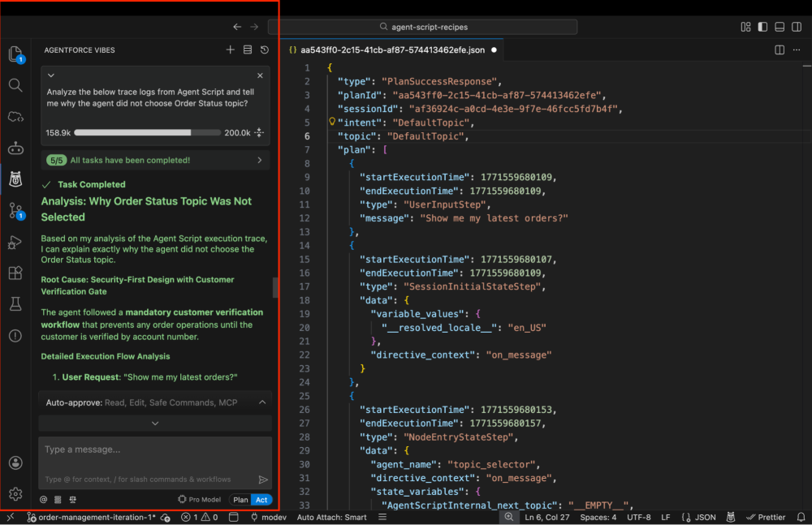Open the Run and Debug view
This screenshot has width=812, height=525.
pyautogui.click(x=15, y=242)
